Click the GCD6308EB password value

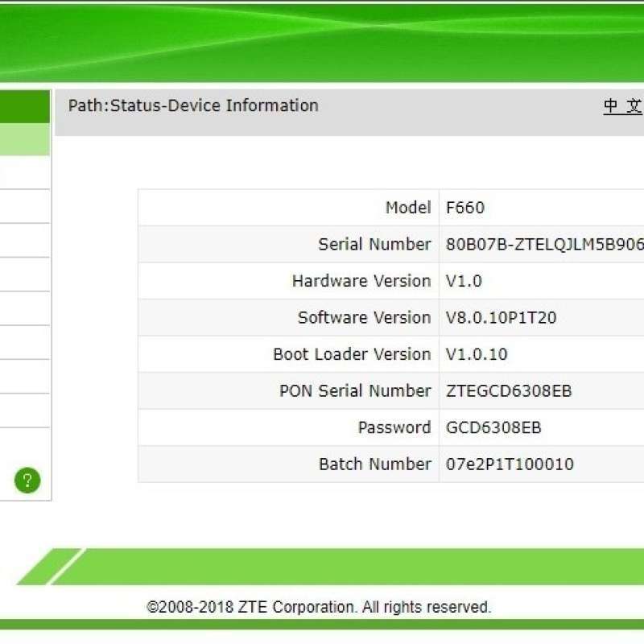coord(493,427)
